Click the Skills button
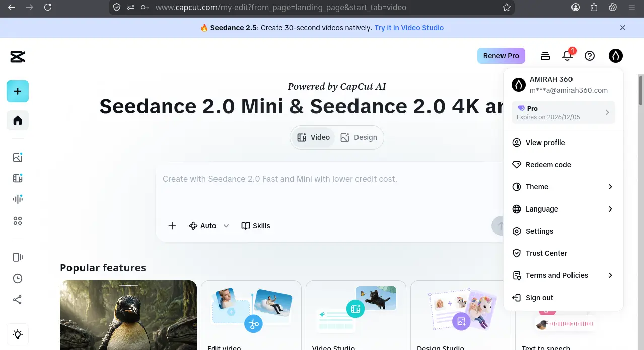Screen dimensions: 644x350 256,226
